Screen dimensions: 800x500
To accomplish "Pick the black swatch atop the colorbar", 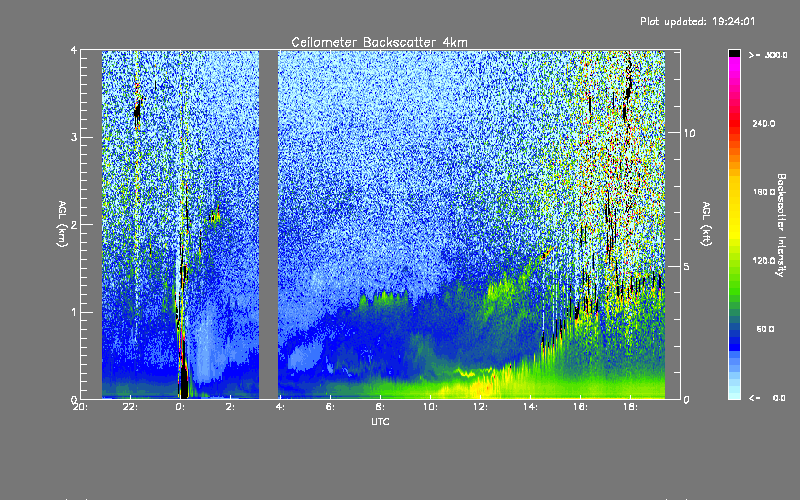I will 734,53.
